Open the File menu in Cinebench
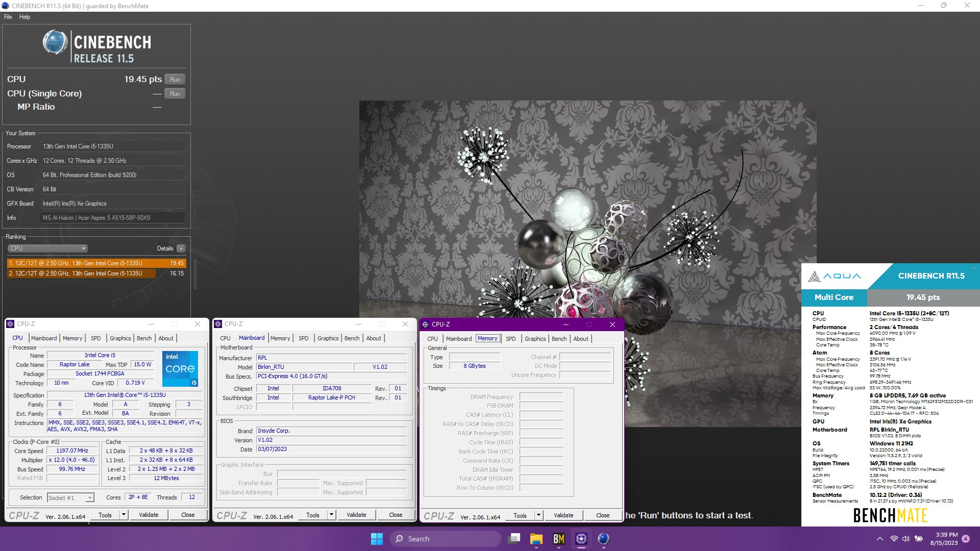This screenshot has width=980, height=551. [x=8, y=17]
